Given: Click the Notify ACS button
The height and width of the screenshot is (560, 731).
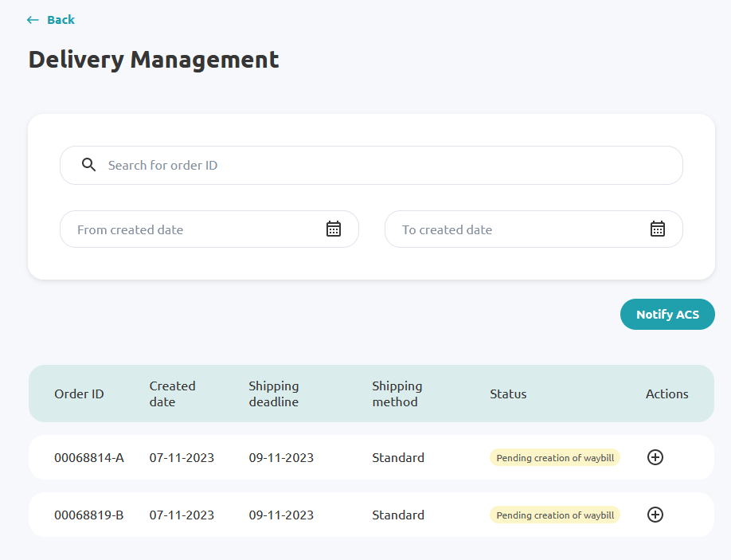Looking at the screenshot, I should (x=667, y=315).
